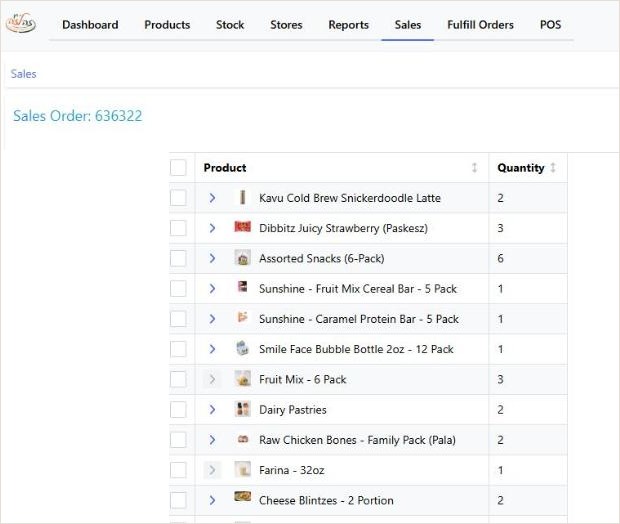Expand the Sunshine Fruit Mix Cereal Bar row
Screen dimensions: 620x524
212,289
